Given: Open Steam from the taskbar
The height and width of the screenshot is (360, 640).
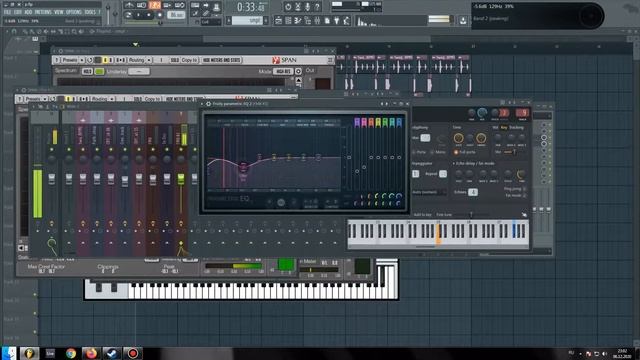Looking at the screenshot, I should pos(111,353).
